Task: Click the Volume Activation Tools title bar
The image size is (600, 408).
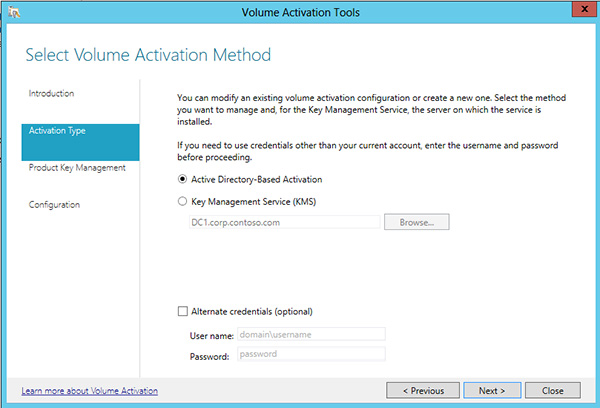Action: click(300, 12)
